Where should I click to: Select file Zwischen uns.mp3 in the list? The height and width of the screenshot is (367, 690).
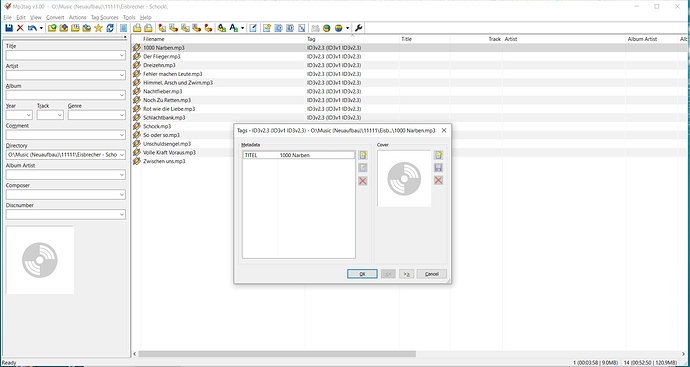coord(164,161)
